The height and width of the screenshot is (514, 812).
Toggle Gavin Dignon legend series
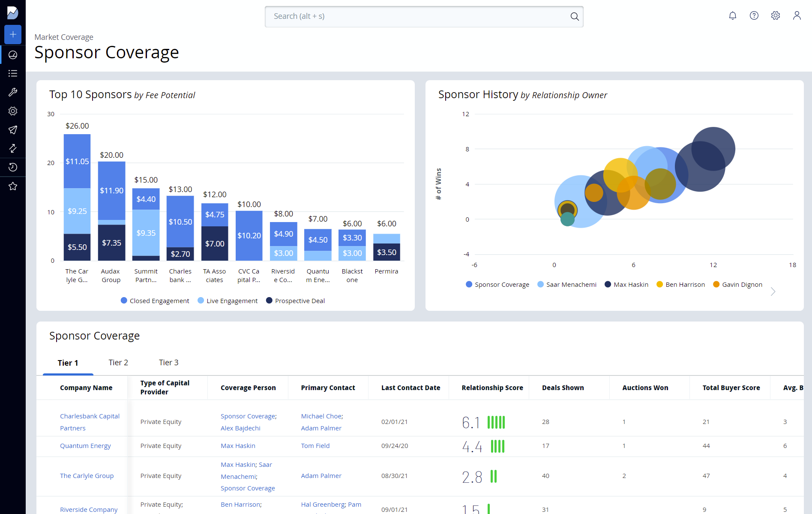click(x=738, y=285)
